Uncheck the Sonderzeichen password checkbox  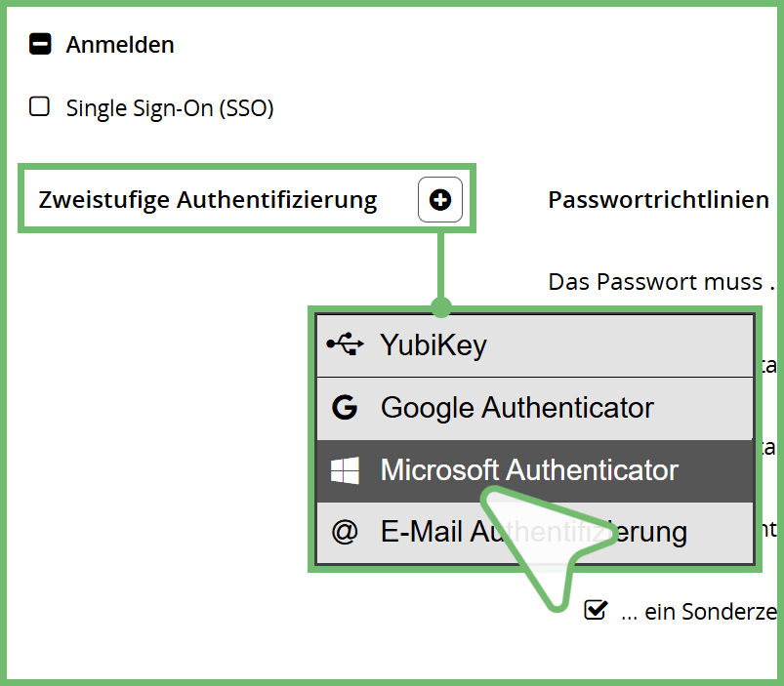594,611
